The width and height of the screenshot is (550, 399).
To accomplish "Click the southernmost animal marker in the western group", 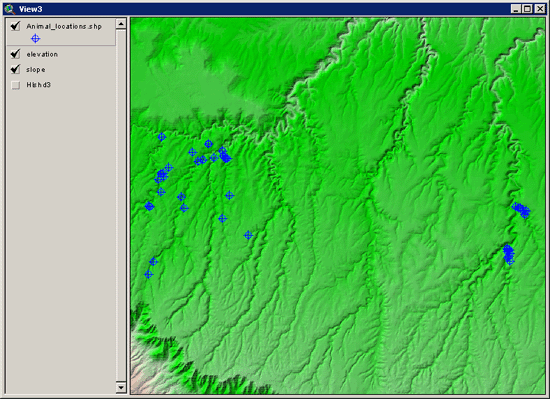I will [x=148, y=274].
